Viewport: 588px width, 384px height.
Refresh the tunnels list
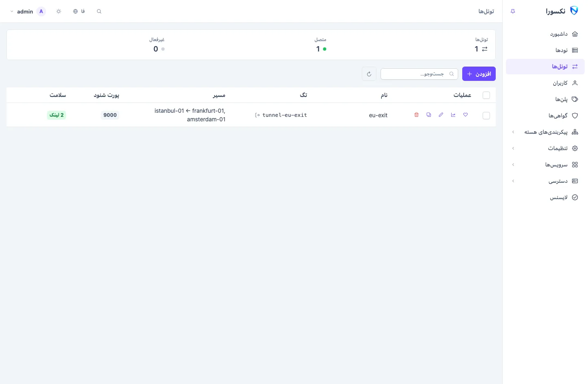point(369,74)
